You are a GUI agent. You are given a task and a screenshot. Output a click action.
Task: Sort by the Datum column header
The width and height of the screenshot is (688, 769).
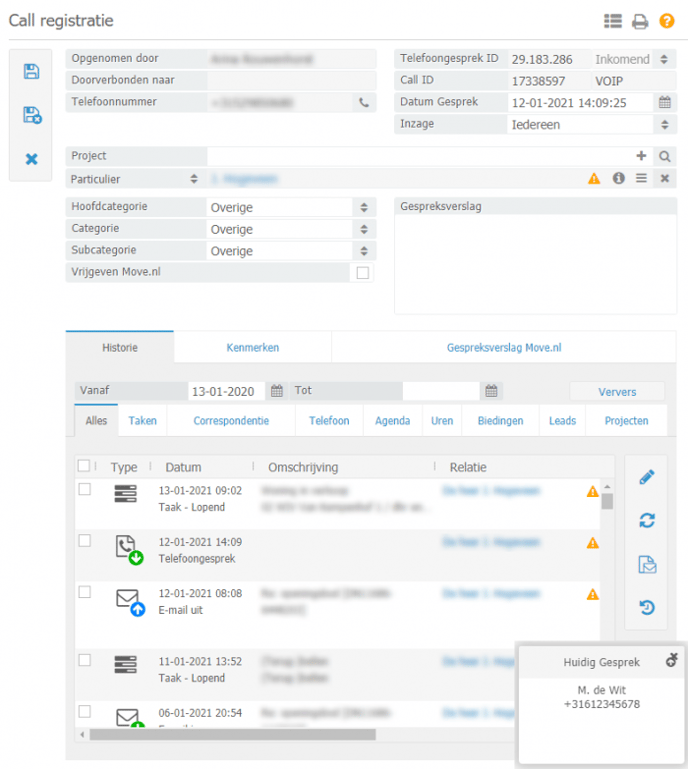tap(183, 467)
